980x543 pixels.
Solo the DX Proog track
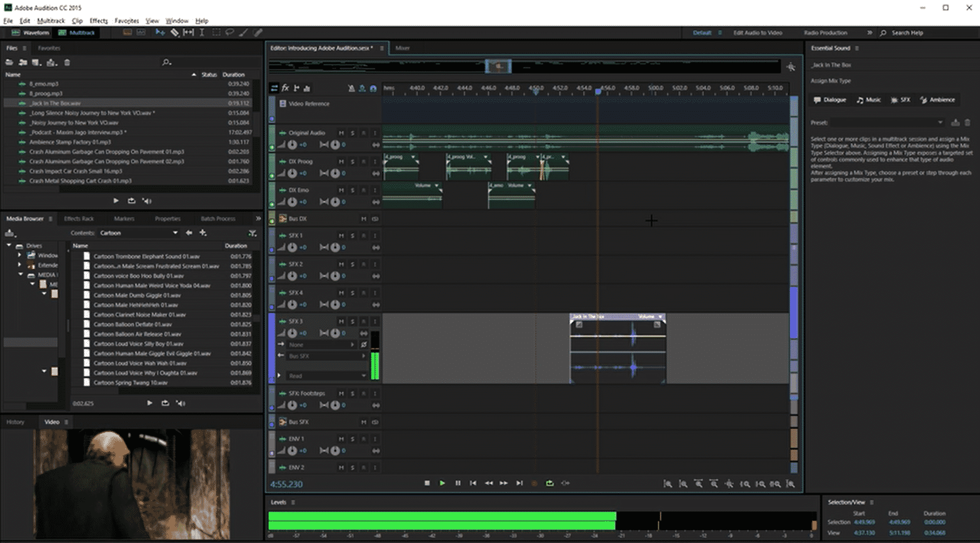pos(352,161)
